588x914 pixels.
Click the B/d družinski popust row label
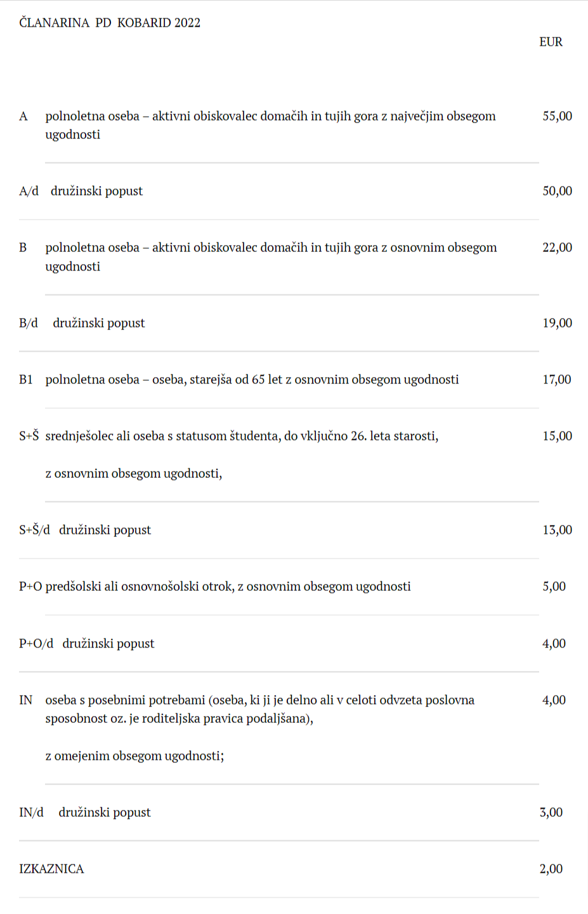coord(82,323)
